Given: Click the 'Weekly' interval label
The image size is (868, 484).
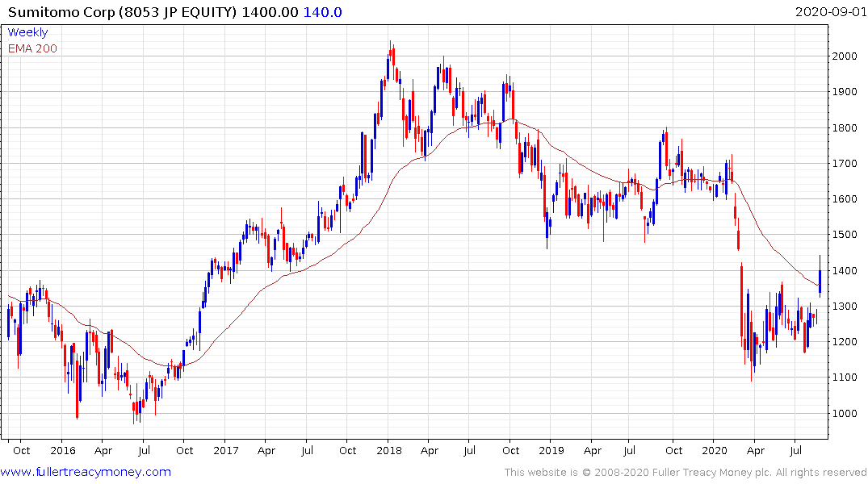Looking at the screenshot, I should pos(27,32).
